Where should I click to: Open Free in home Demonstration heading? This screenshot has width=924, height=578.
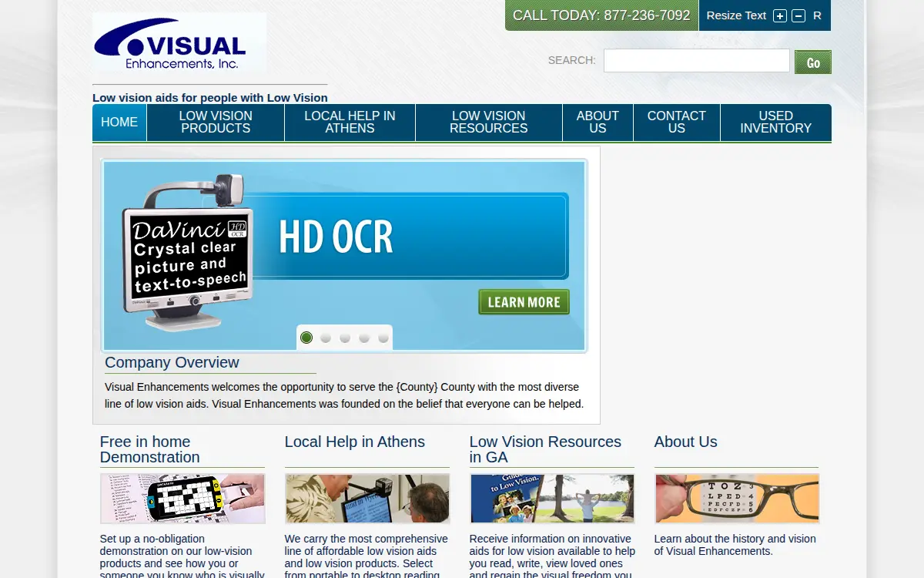(150, 449)
